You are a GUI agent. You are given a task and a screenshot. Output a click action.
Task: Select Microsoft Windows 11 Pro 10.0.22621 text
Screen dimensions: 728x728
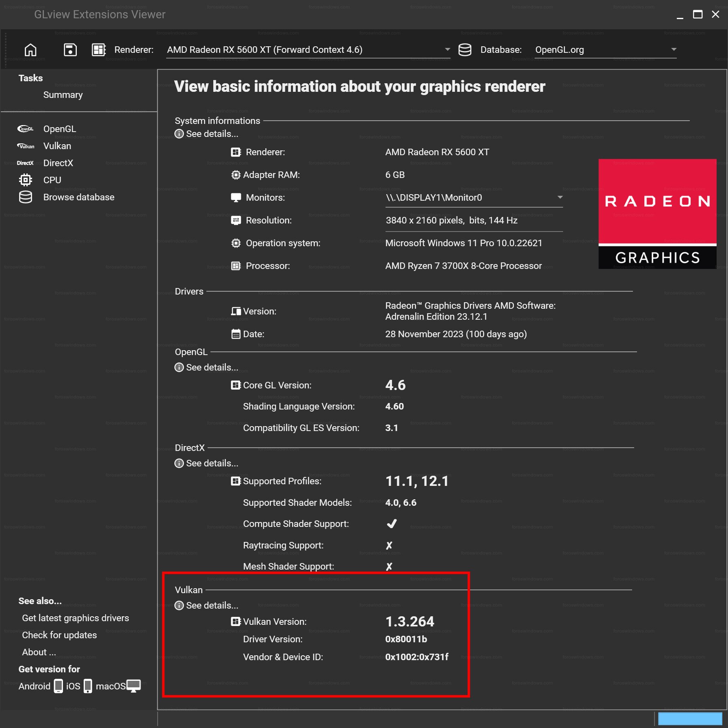pyautogui.click(x=464, y=243)
